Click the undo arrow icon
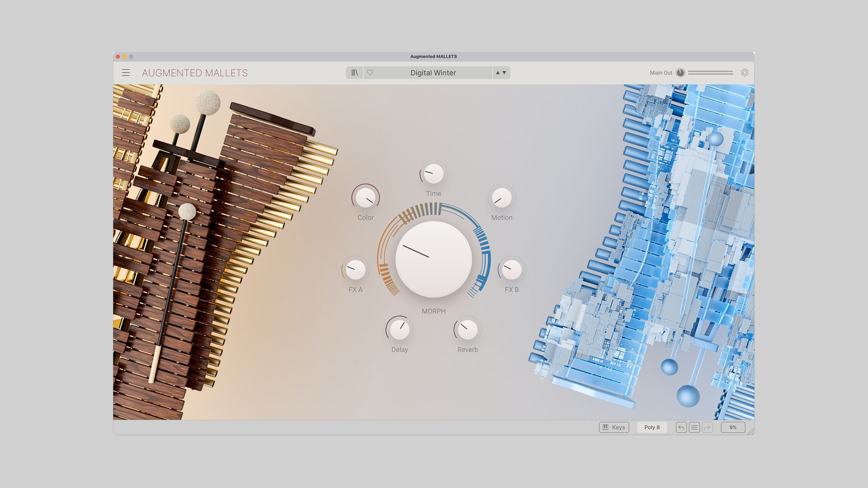Screen dimensions: 868x488 tap(681, 427)
